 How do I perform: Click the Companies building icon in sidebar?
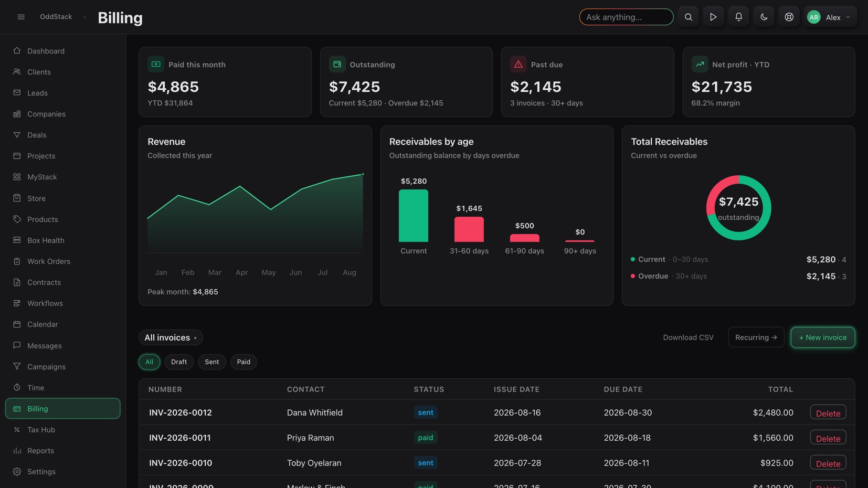click(x=17, y=114)
